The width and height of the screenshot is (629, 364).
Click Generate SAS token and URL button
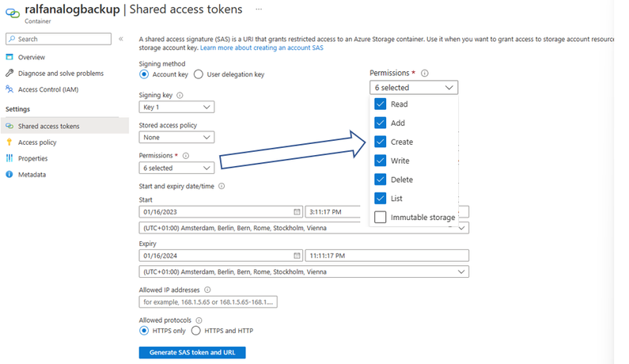(192, 352)
